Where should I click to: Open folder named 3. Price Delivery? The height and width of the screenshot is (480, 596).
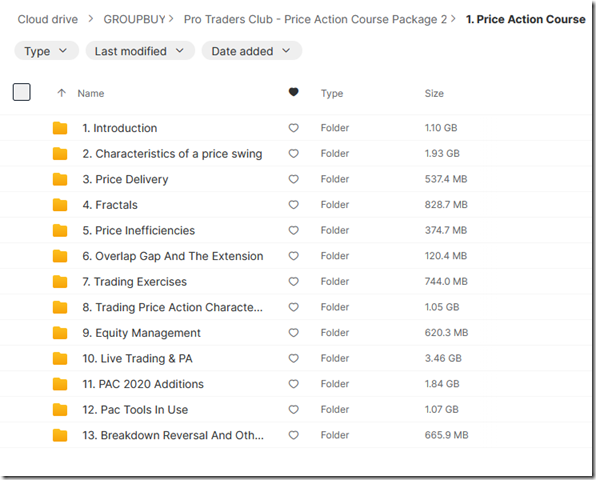[125, 179]
